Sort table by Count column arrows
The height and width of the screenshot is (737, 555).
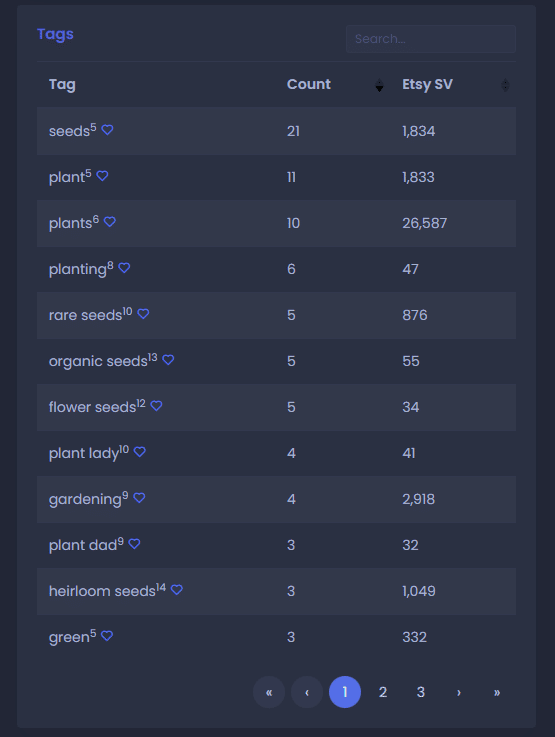[x=379, y=85]
